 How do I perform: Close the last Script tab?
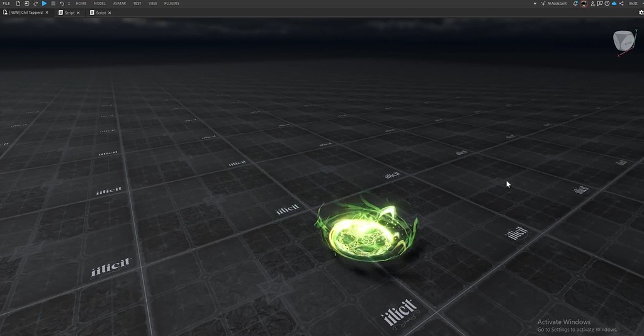(x=110, y=13)
